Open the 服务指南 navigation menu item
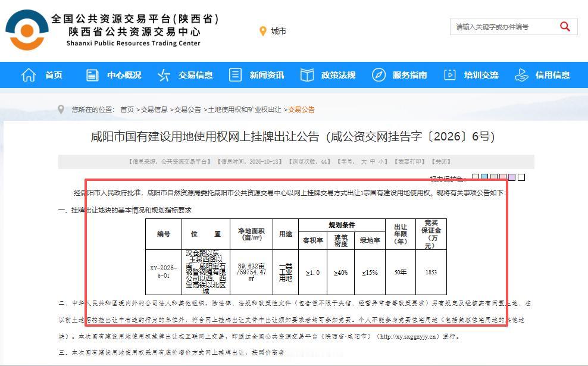The height and width of the screenshot is (366, 588). 410,75
